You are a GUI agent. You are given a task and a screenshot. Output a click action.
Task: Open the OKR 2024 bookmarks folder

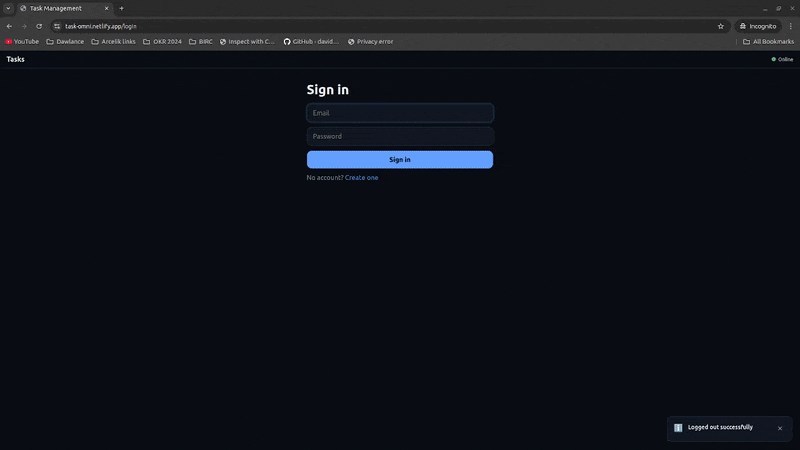click(x=162, y=41)
